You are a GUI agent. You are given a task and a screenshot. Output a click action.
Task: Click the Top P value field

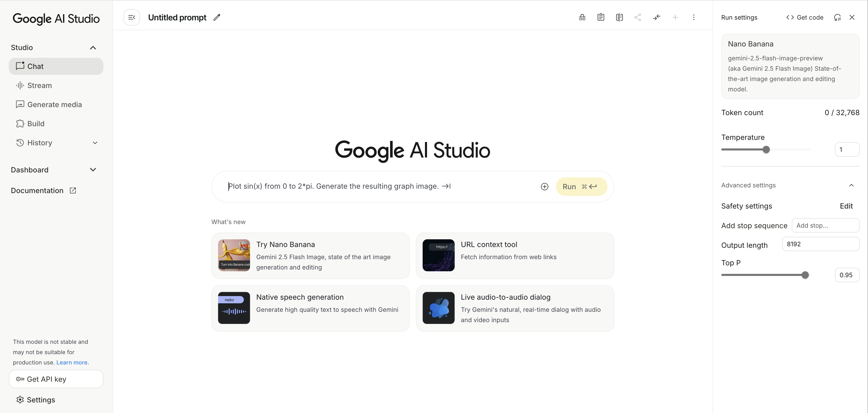[x=847, y=275]
